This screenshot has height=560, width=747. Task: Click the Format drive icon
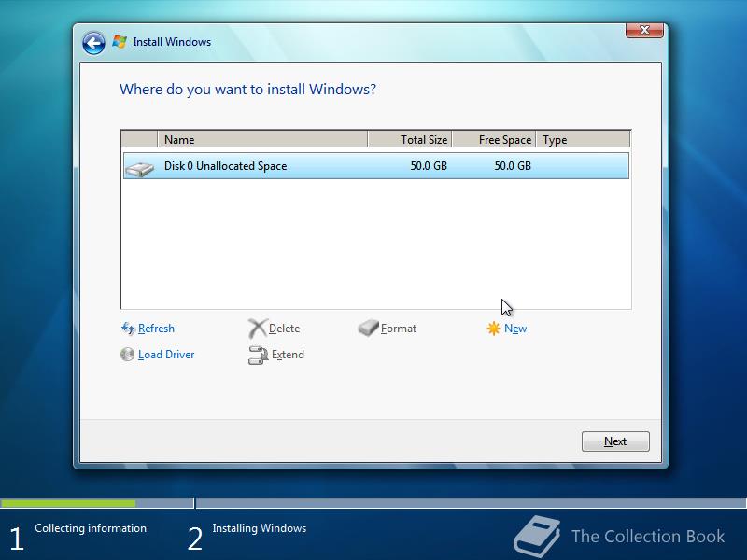(x=368, y=328)
